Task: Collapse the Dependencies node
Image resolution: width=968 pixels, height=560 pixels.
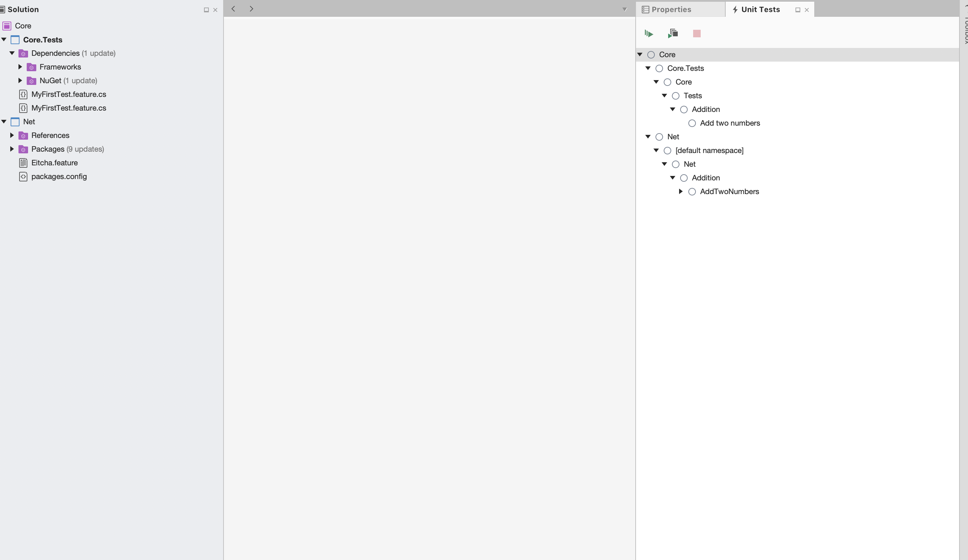Action: click(12, 53)
